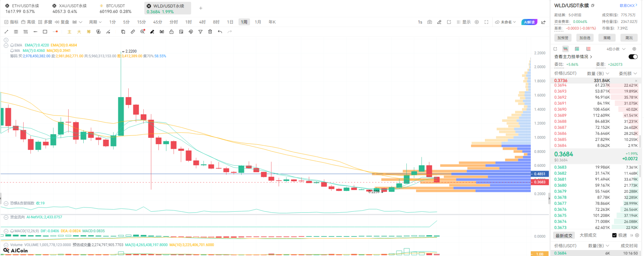
Task: Select the eraser highlighter tool
Action: click(152, 32)
